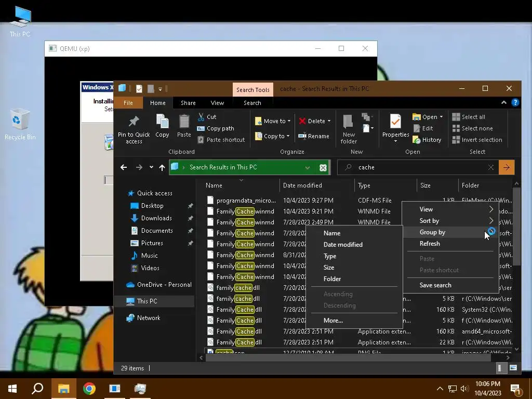Viewport: 532px width, 399px height.
Task: Expand the Move to dropdown
Action: (x=289, y=121)
